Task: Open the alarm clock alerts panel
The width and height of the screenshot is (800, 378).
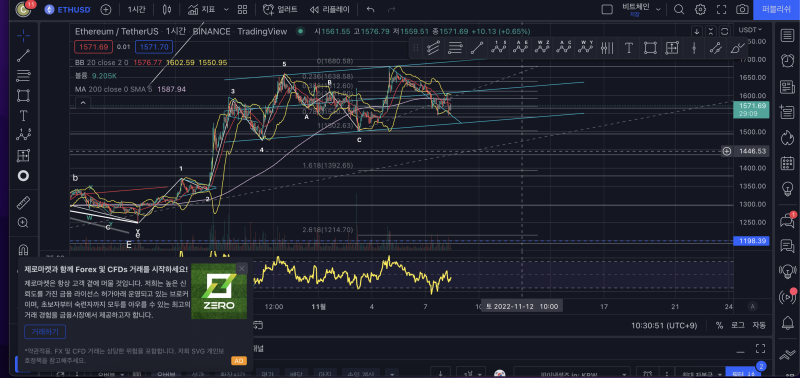Action: [787, 61]
